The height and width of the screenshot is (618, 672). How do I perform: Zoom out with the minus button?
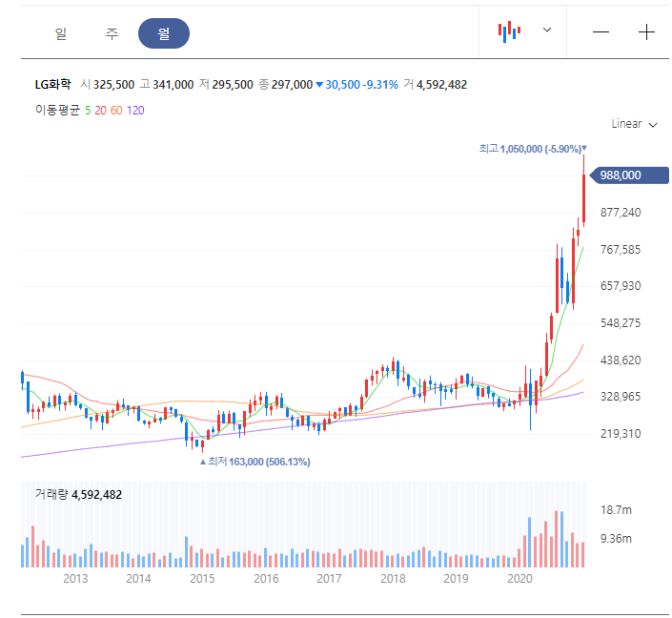pyautogui.click(x=601, y=32)
